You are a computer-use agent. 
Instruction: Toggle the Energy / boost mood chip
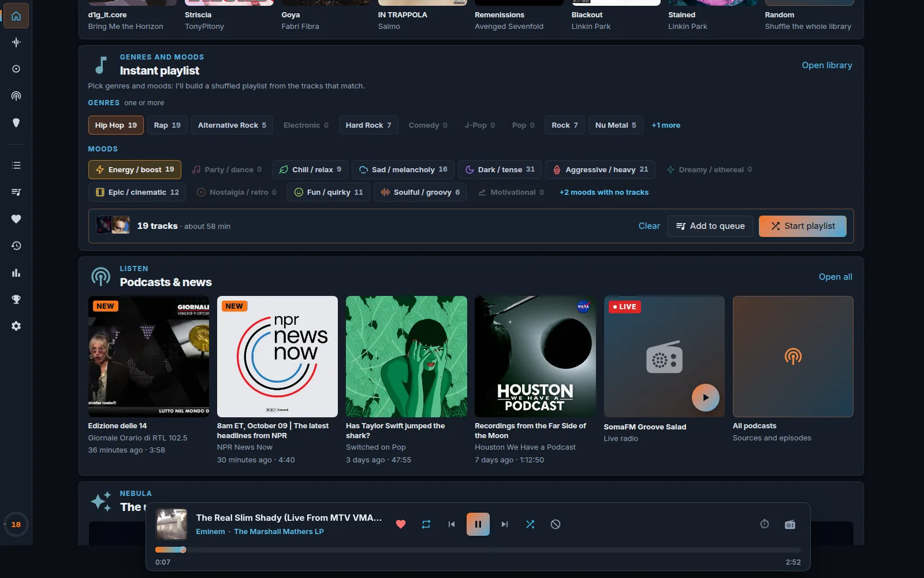coord(135,169)
